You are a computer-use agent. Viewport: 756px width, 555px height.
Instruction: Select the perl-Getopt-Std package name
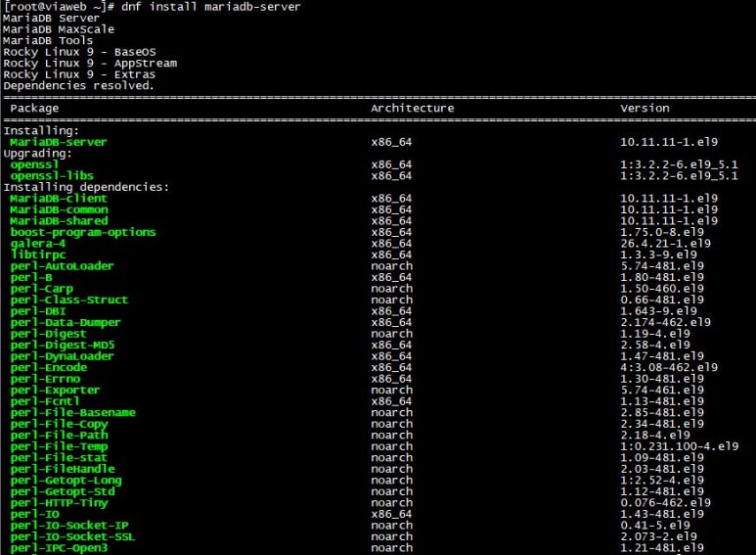point(63,491)
